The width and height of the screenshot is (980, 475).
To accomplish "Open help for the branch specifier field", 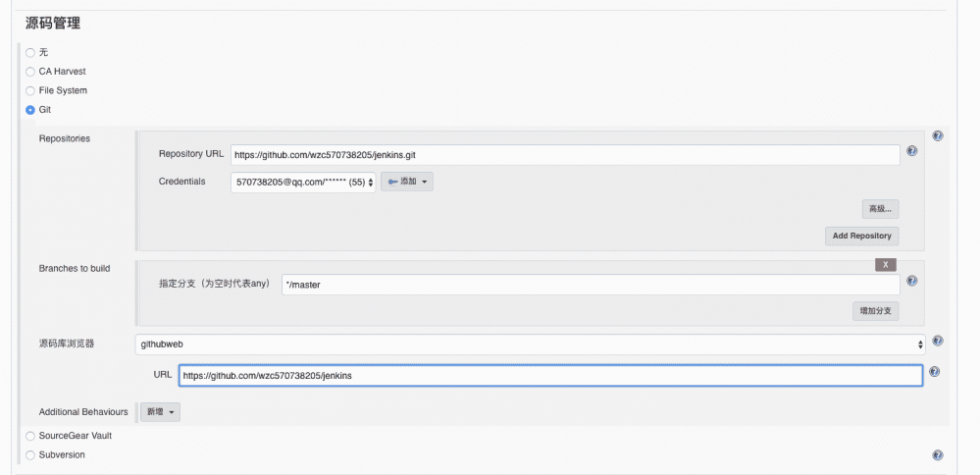I will [x=911, y=281].
